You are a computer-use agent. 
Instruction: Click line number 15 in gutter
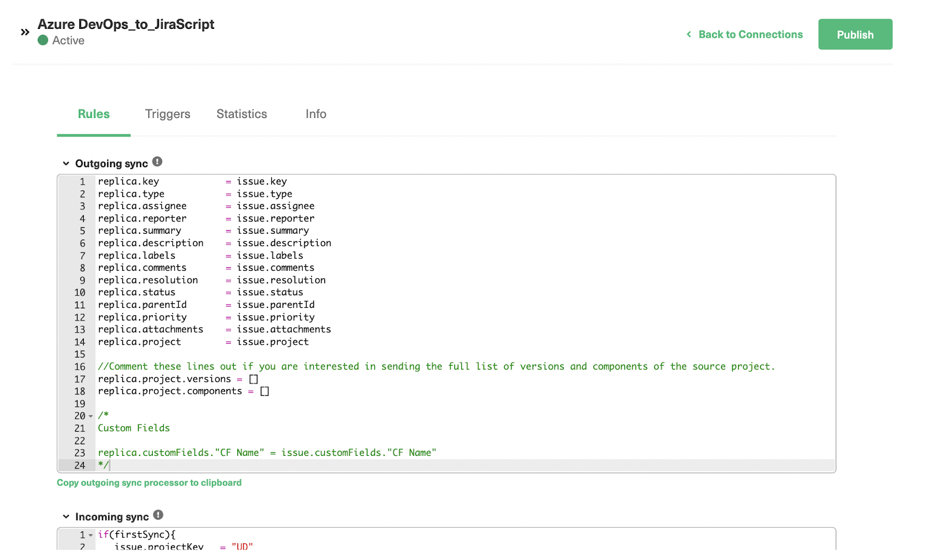pyautogui.click(x=80, y=355)
